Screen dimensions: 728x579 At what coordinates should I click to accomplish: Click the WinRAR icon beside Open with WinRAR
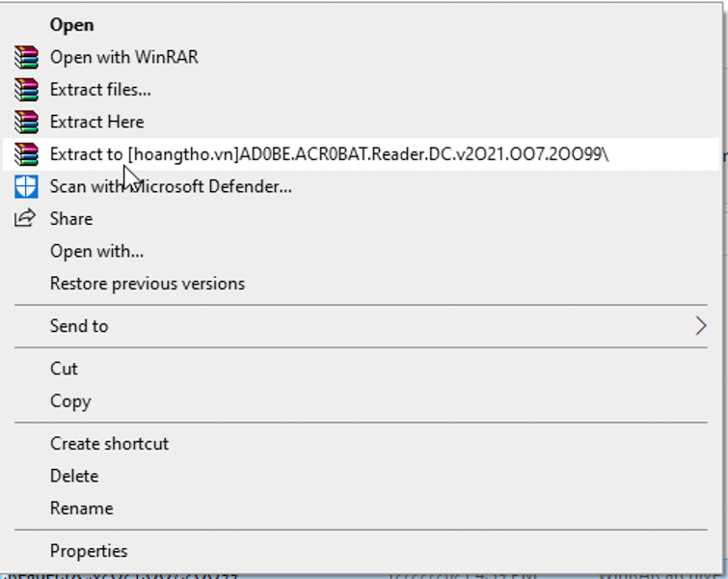pos(25,57)
